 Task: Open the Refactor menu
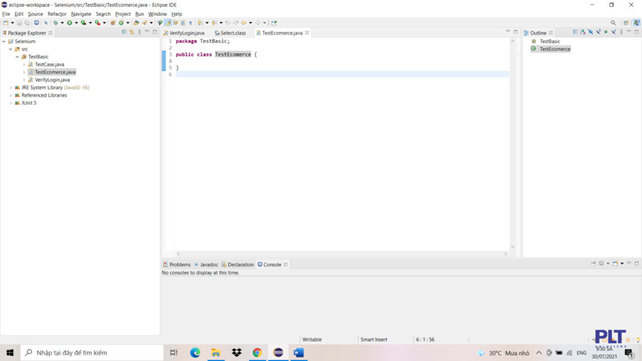[x=57, y=14]
